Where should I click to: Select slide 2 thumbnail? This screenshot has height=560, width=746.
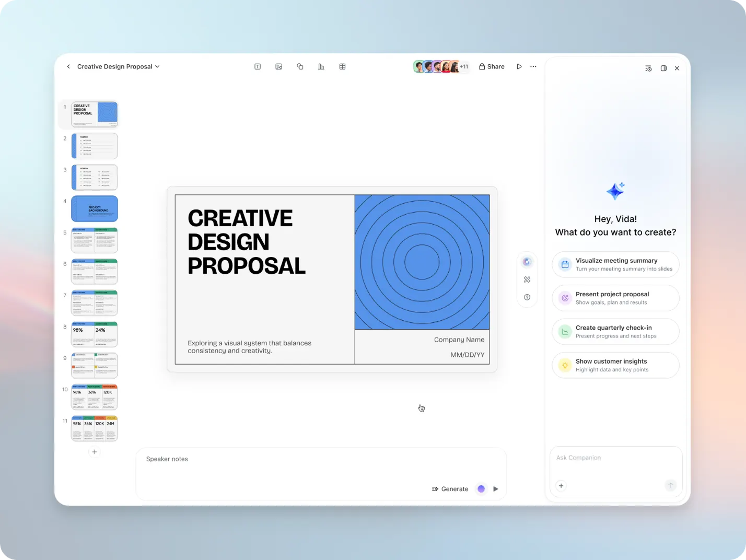[x=95, y=146]
